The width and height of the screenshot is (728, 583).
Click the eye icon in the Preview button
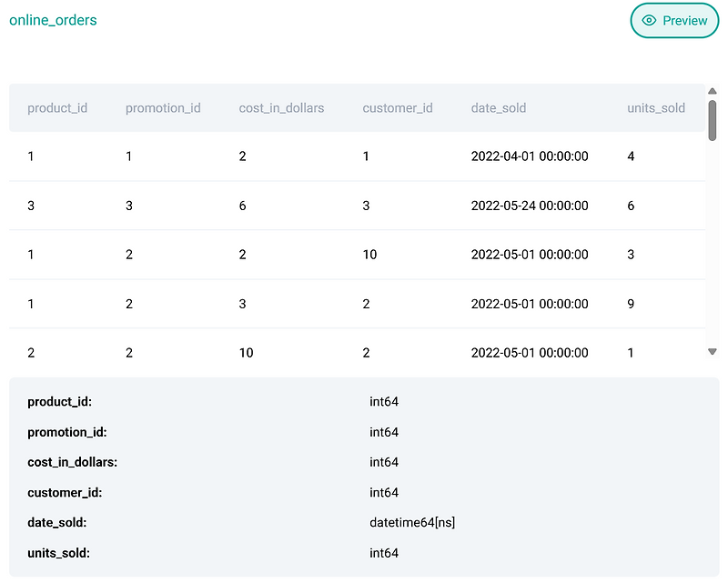click(x=649, y=20)
